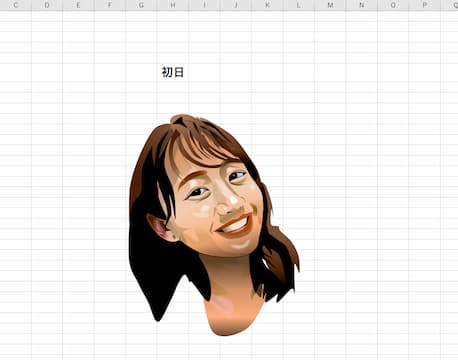This screenshot has height=360, width=458.
Task: Select column P header
Action: coord(424,5)
